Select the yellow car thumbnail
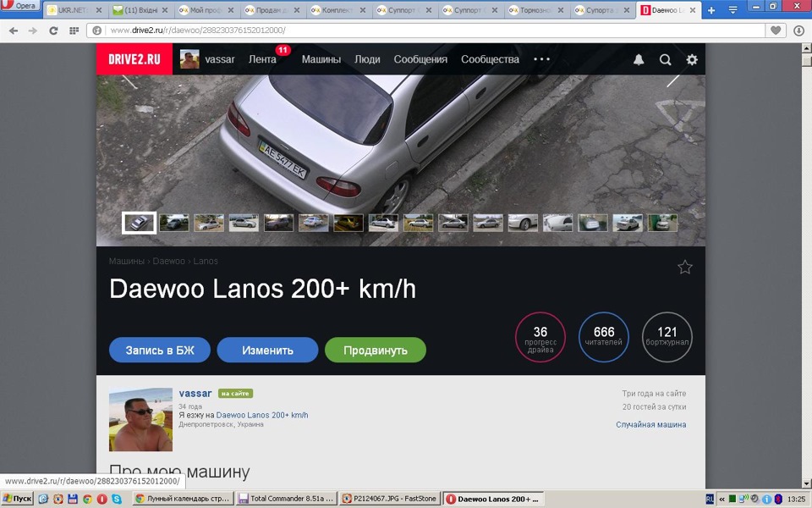 click(x=348, y=223)
